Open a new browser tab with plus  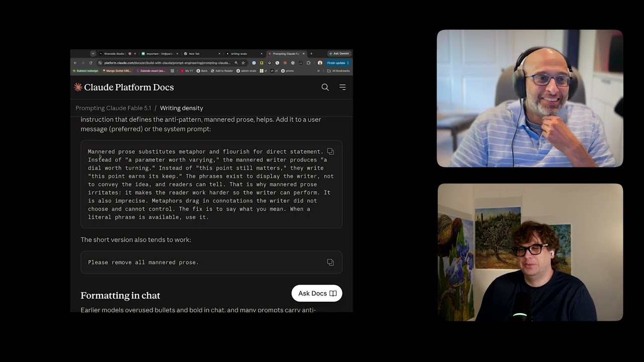[311, 54]
